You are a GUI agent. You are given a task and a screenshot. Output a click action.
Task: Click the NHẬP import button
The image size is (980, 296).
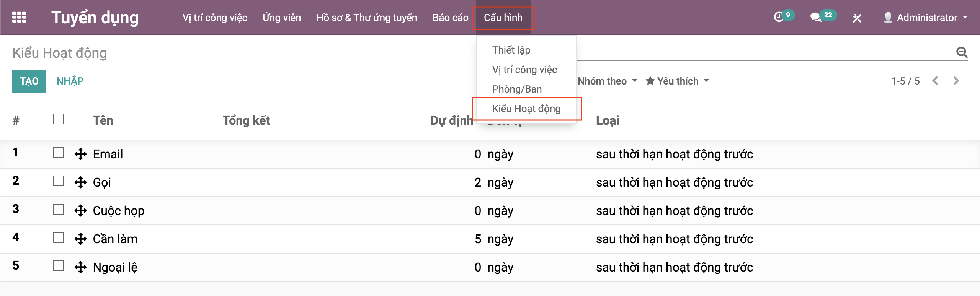click(x=70, y=81)
